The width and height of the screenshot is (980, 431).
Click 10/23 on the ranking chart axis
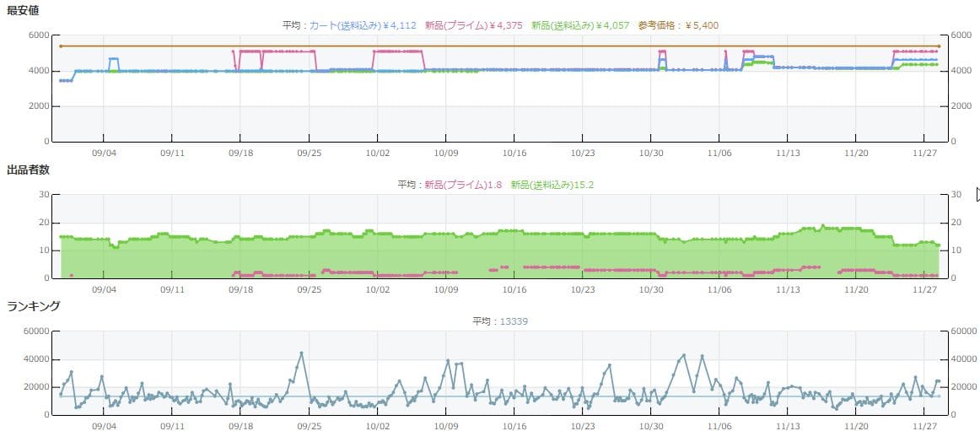[x=582, y=426]
